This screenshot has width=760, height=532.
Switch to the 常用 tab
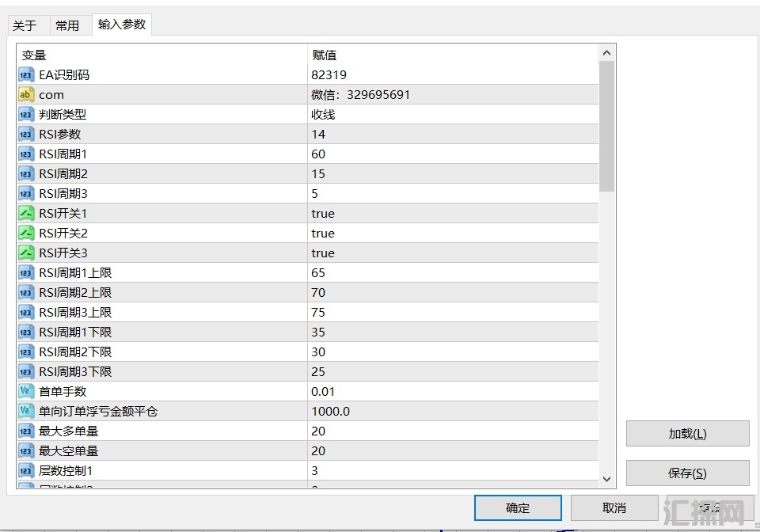(x=67, y=25)
